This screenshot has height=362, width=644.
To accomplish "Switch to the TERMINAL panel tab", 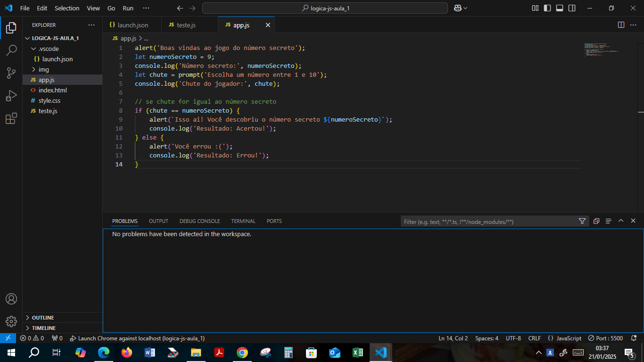I will (243, 221).
